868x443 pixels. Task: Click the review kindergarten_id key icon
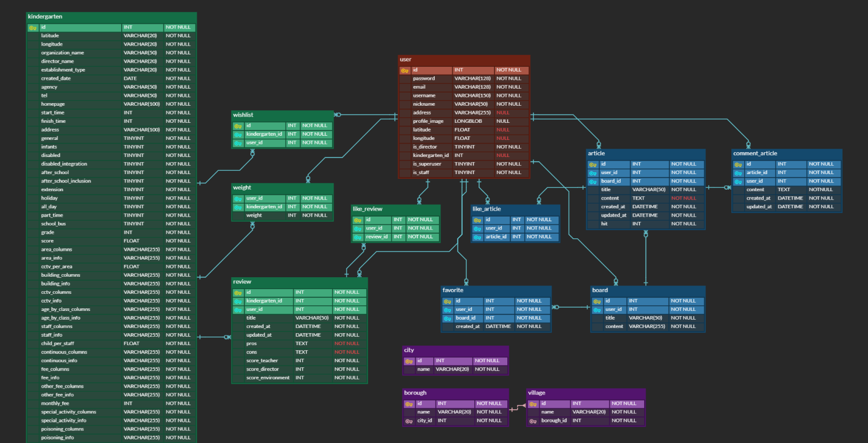[x=238, y=302]
